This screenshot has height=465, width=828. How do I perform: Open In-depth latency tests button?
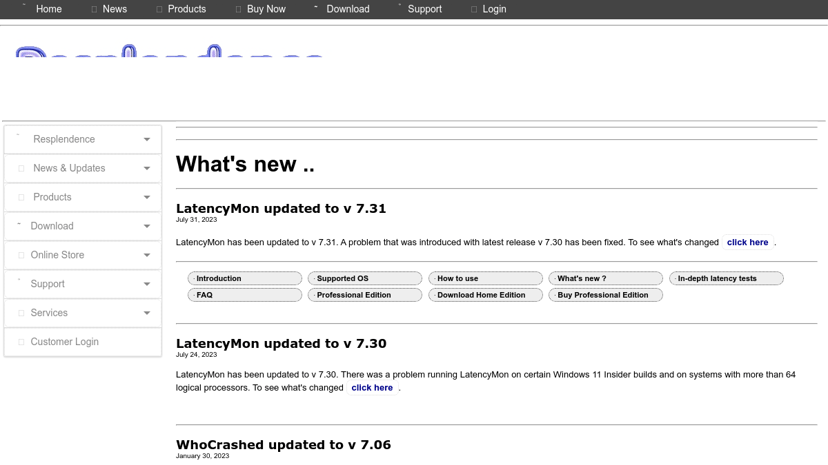[x=726, y=279]
